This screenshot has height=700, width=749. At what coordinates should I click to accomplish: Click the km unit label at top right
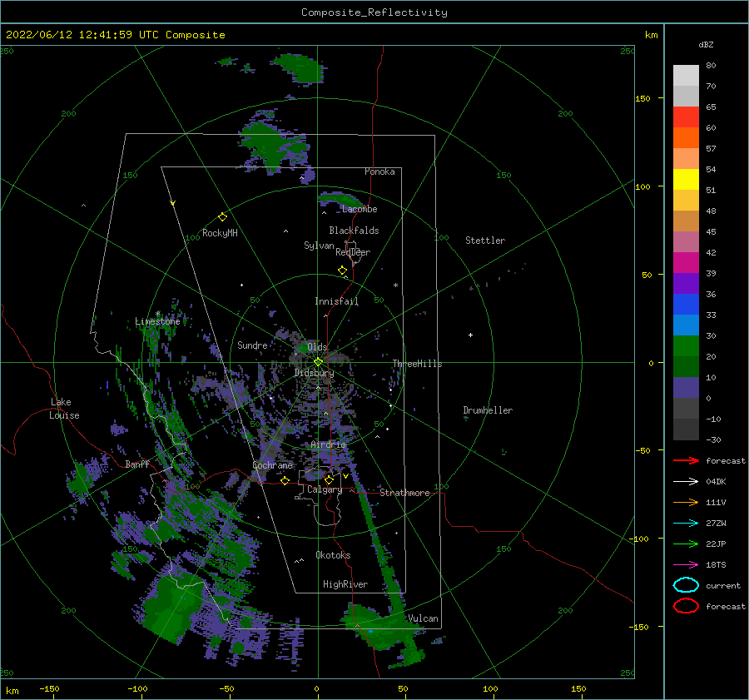point(651,35)
